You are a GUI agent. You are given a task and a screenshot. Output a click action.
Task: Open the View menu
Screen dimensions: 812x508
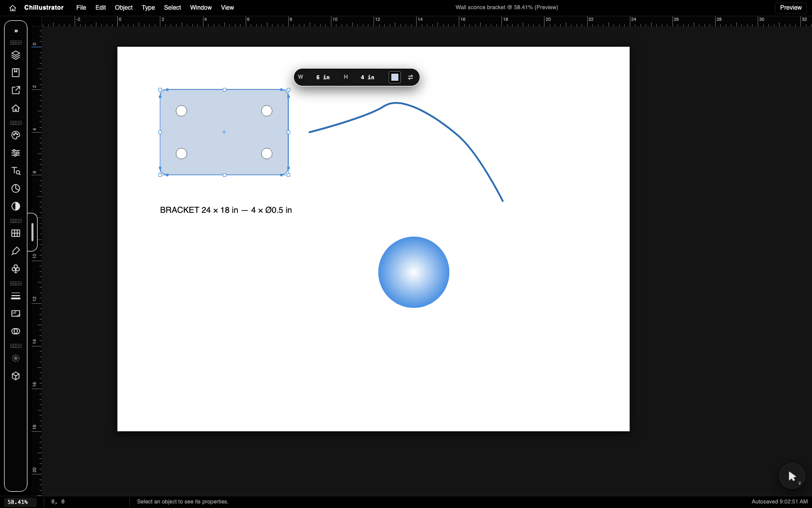coord(227,8)
